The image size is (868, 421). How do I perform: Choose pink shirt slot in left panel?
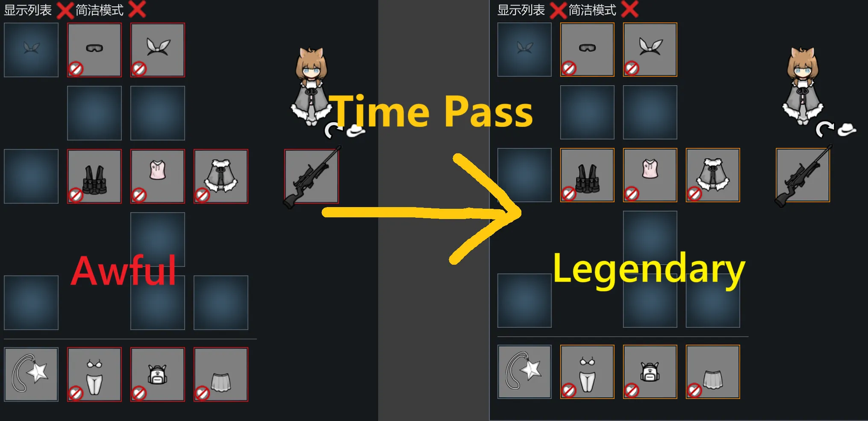click(x=158, y=176)
